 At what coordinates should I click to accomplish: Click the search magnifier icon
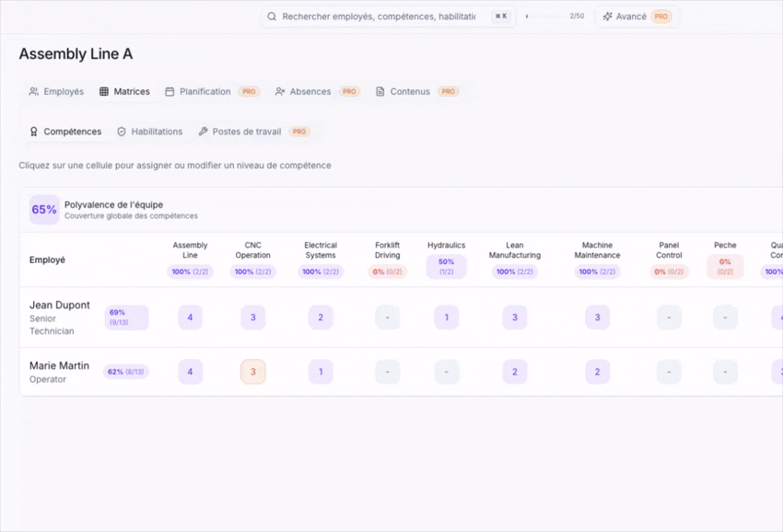tap(272, 17)
